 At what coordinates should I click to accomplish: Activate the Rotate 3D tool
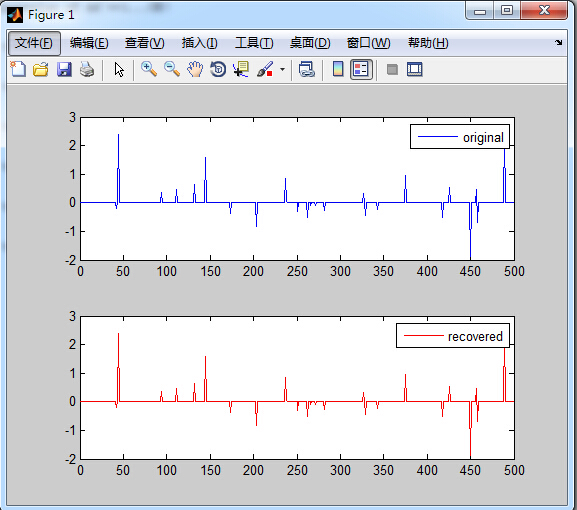point(218,69)
